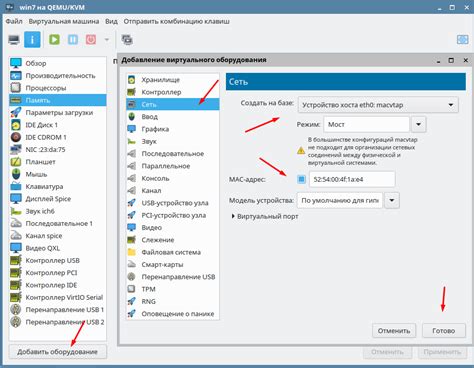Start the virtual machine play icon
This screenshot has width=474, height=368.
54,40
